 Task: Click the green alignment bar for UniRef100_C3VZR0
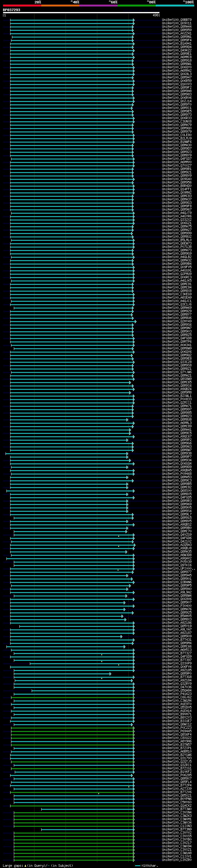(74, 860)
